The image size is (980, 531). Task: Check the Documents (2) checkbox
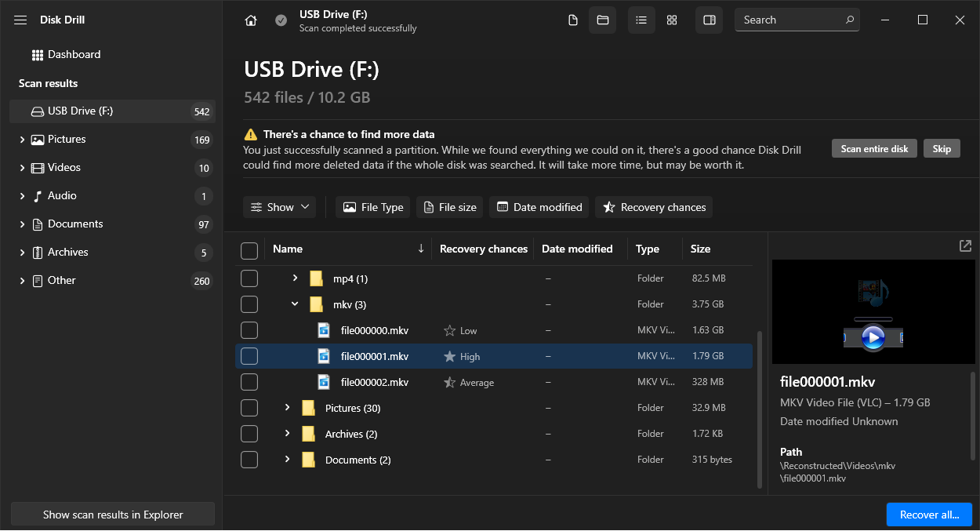(249, 460)
